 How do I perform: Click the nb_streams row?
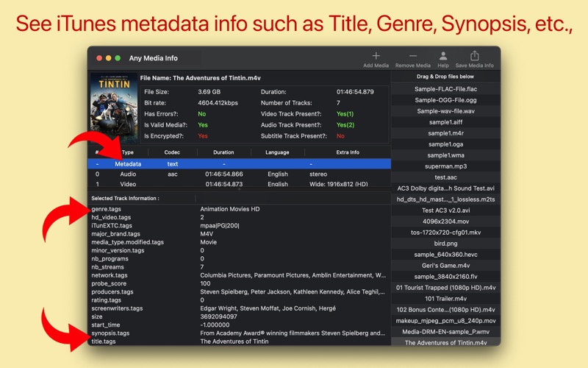pos(240,267)
